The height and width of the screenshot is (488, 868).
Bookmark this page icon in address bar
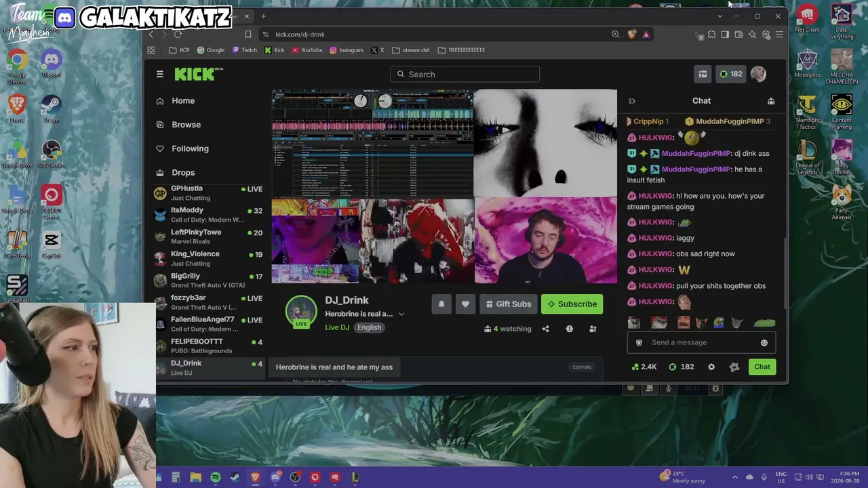[248, 35]
